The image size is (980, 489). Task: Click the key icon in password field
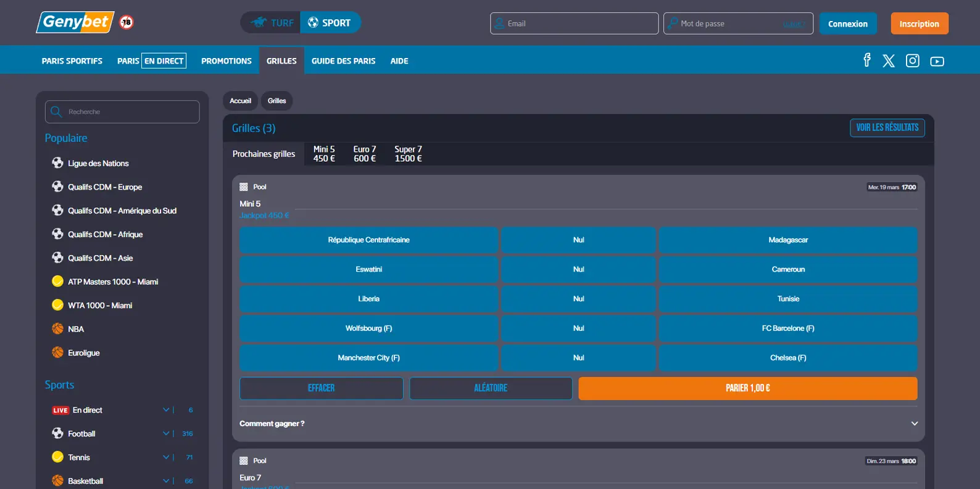[673, 23]
